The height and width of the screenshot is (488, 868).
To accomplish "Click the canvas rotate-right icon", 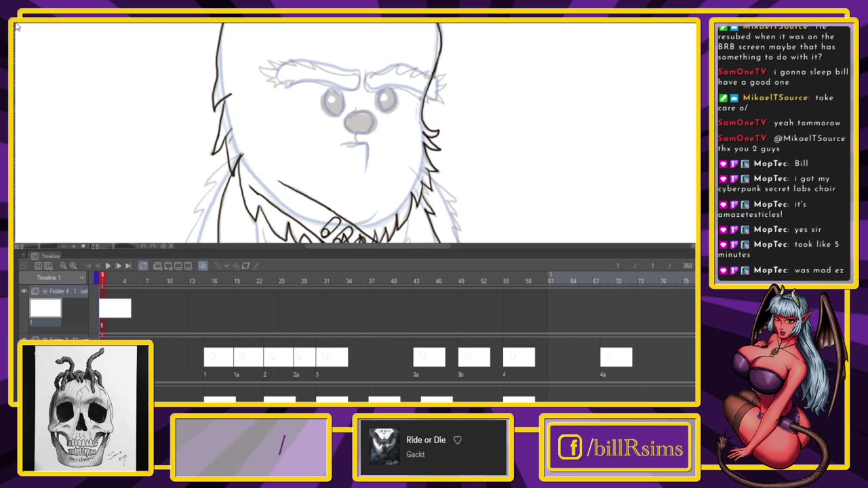I will pos(153,246).
